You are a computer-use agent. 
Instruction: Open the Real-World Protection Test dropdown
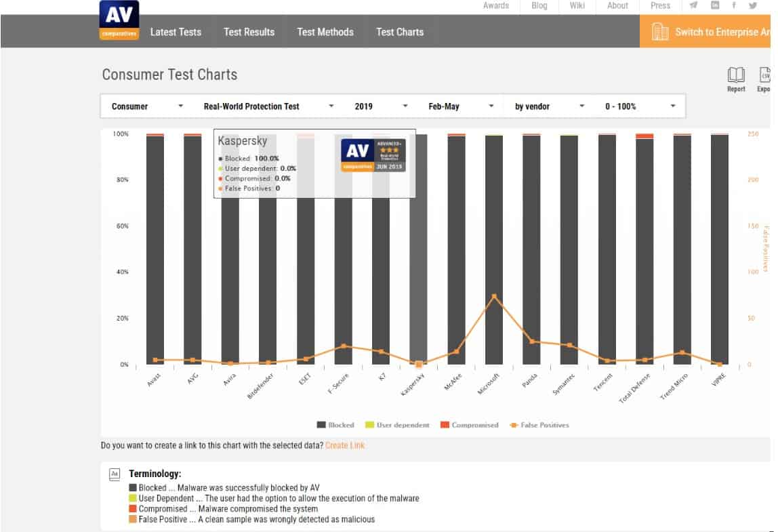(x=268, y=106)
